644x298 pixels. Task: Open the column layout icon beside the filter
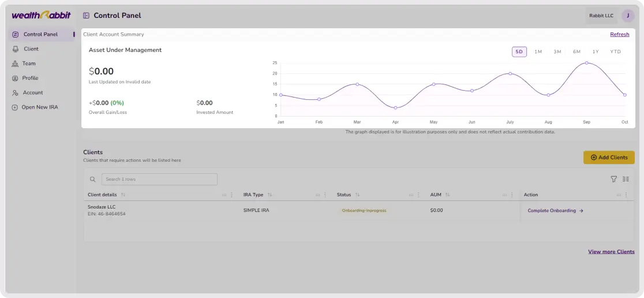point(626,179)
